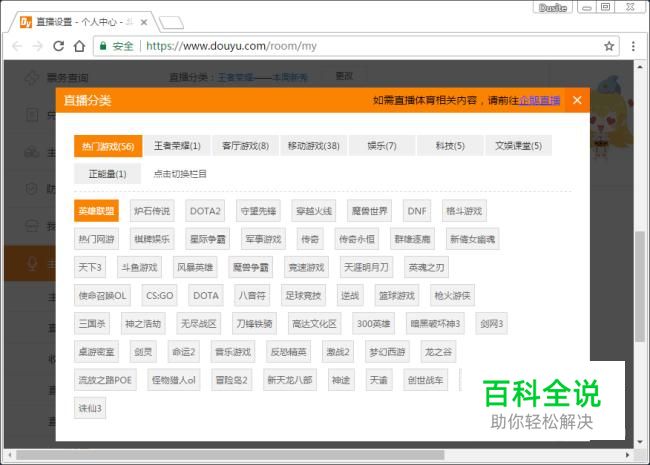The width and height of the screenshot is (650, 465).
Task: Switch to 客厅游戏(8) tab
Action: tap(245, 146)
